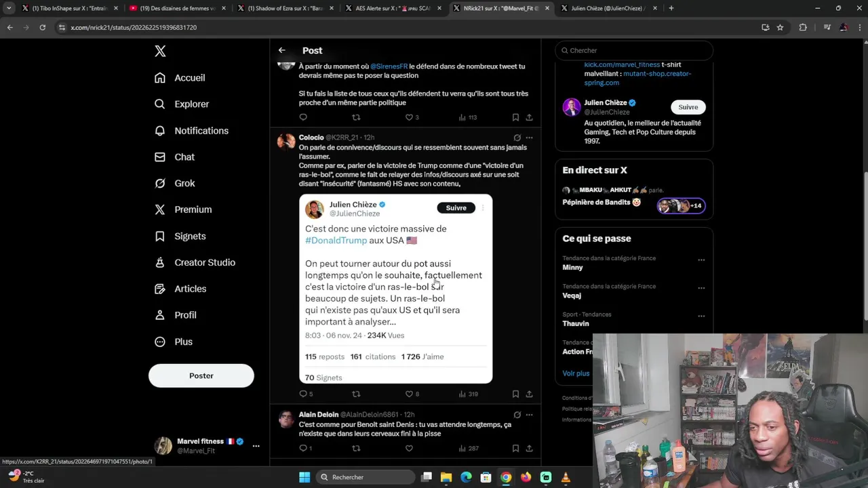Screen dimensions: 868x488
Task: Open more options for Minny trend
Action: click(701, 260)
